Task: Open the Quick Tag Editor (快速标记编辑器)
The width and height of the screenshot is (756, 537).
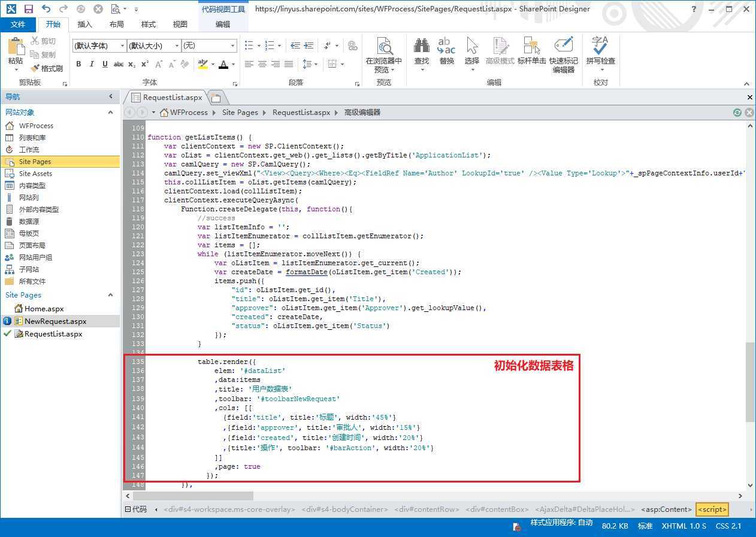Action: pos(564,55)
